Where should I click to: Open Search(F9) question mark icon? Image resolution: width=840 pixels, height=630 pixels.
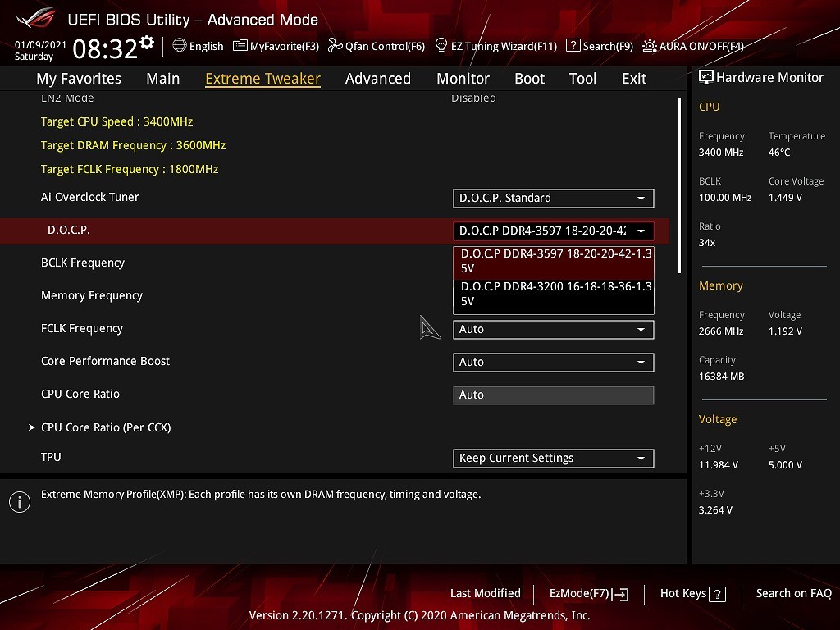click(573, 46)
